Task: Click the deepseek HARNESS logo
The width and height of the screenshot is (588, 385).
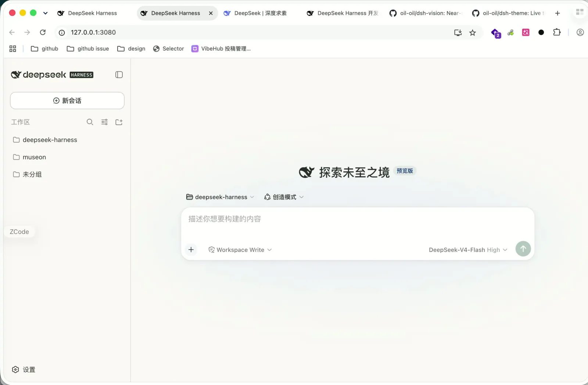Action: 52,75
